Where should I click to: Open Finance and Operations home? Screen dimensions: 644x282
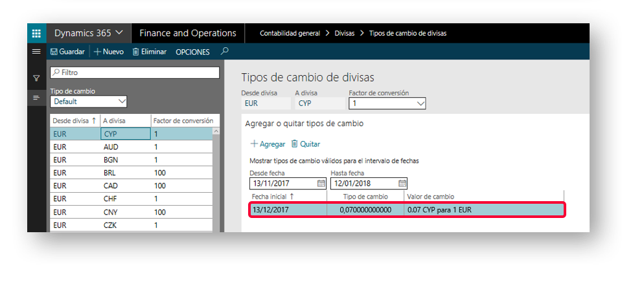pyautogui.click(x=188, y=33)
